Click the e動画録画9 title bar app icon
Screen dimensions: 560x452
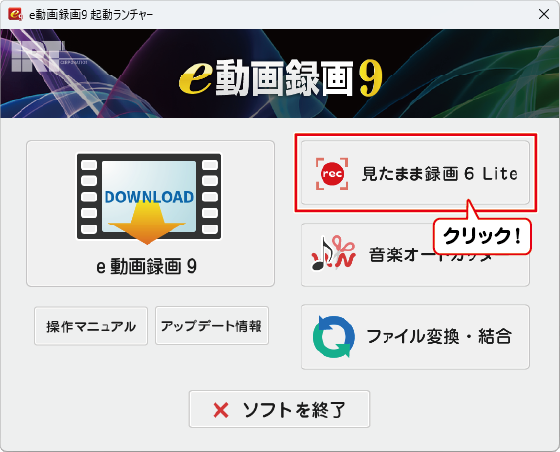(x=15, y=14)
